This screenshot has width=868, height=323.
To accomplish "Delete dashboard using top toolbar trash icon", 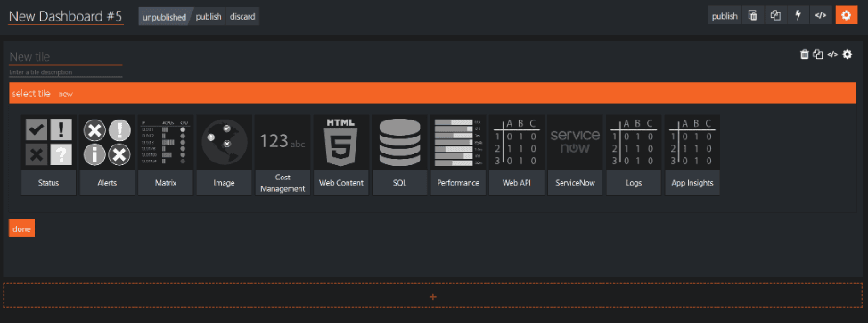I will [x=753, y=15].
